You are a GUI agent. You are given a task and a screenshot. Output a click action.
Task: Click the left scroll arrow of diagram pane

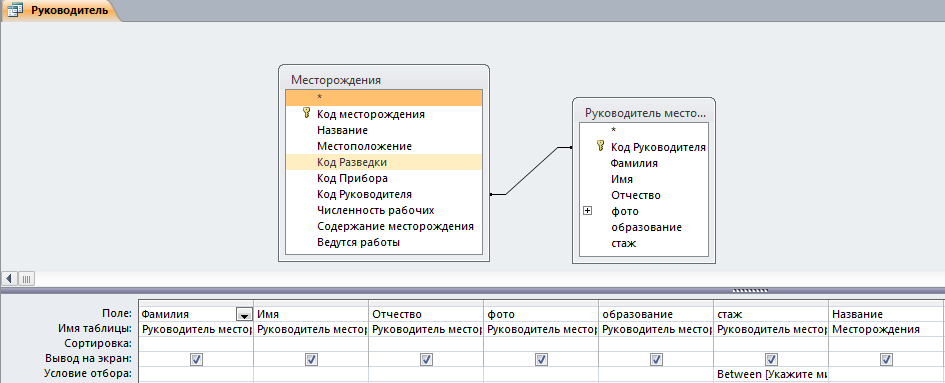pos(10,279)
